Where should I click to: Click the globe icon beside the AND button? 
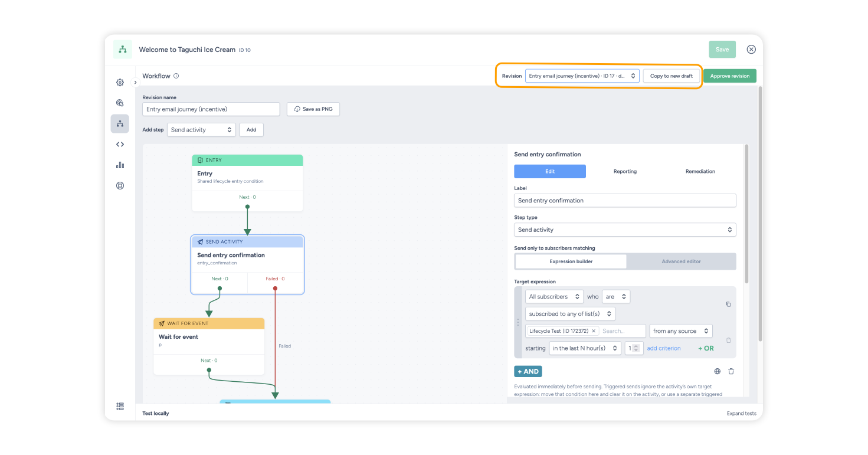718,371
